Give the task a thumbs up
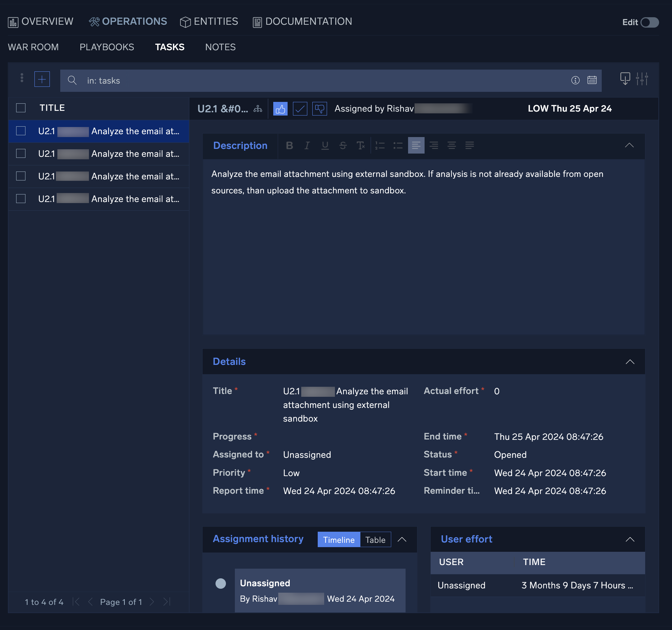The width and height of the screenshot is (672, 630). [280, 108]
